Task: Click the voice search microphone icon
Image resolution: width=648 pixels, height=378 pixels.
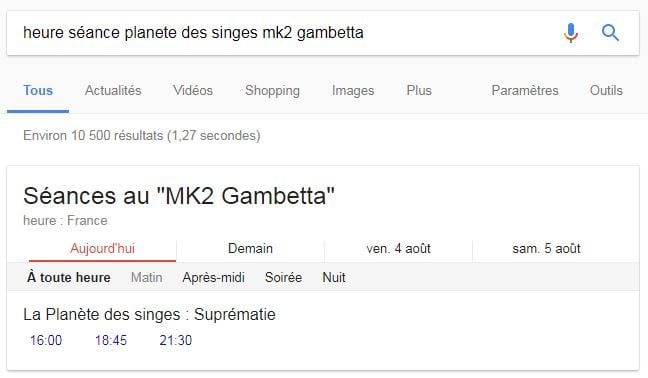Action: click(571, 33)
